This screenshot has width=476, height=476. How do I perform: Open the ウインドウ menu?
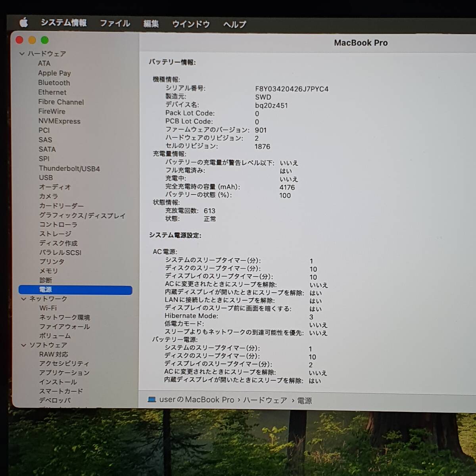pos(191,24)
